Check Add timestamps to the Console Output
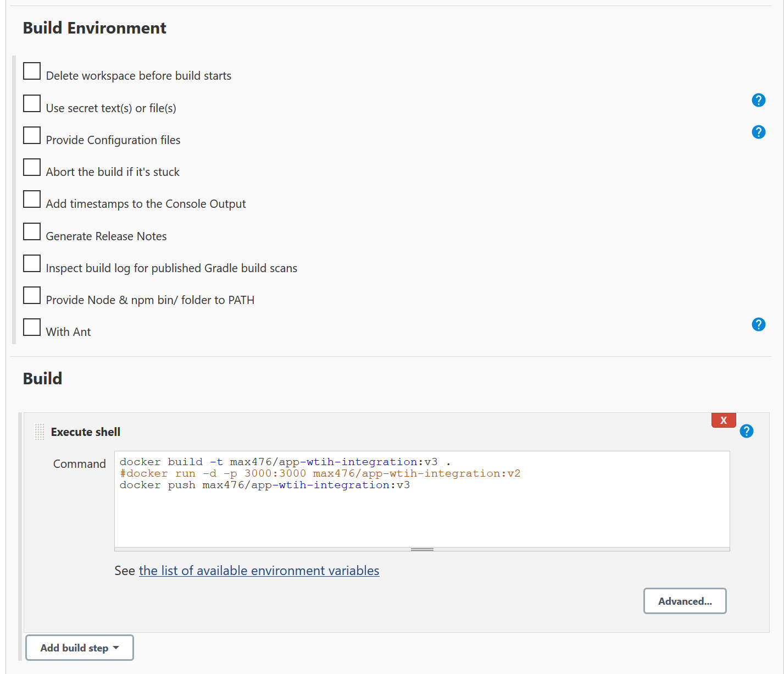Screen dimensions: 784x674 tap(32, 199)
